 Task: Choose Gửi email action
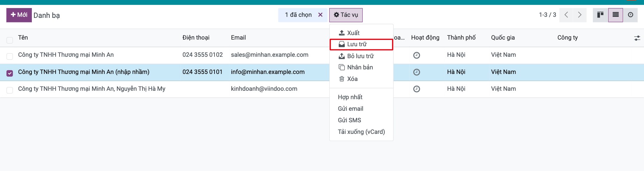pos(362,109)
